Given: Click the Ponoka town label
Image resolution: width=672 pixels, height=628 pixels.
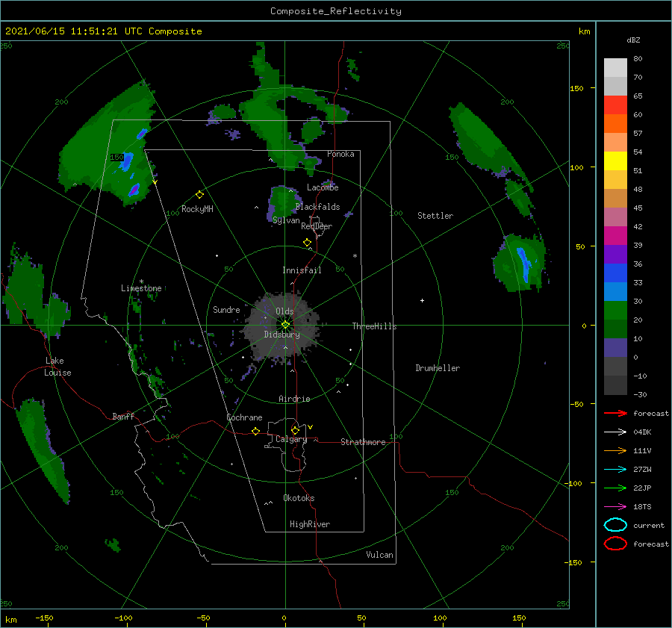Looking at the screenshot, I should (340, 154).
